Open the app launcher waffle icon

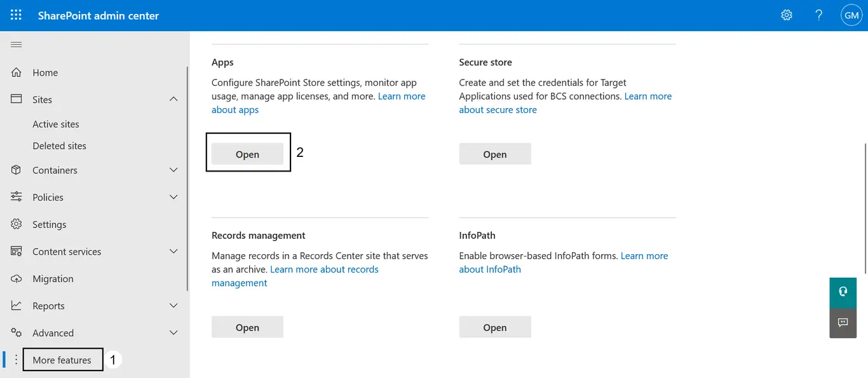[16, 15]
